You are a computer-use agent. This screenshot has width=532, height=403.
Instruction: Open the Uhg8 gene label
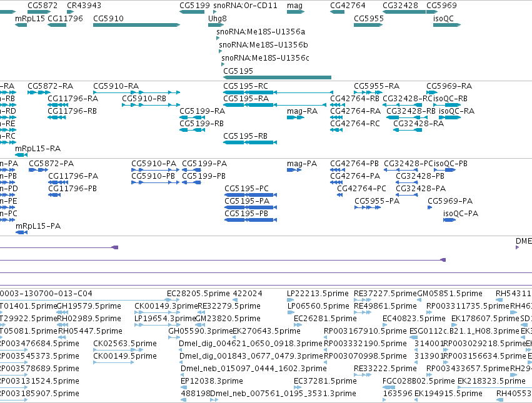coord(218,19)
